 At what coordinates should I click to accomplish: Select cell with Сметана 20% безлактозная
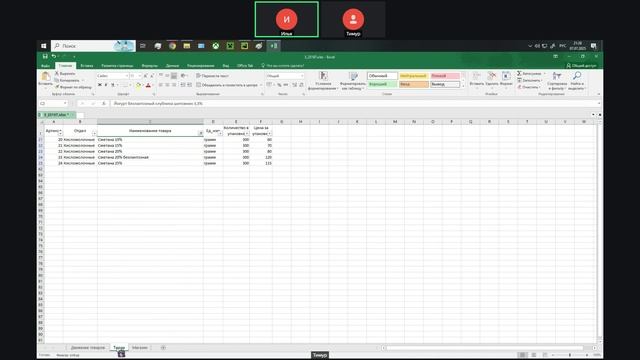tap(150, 157)
